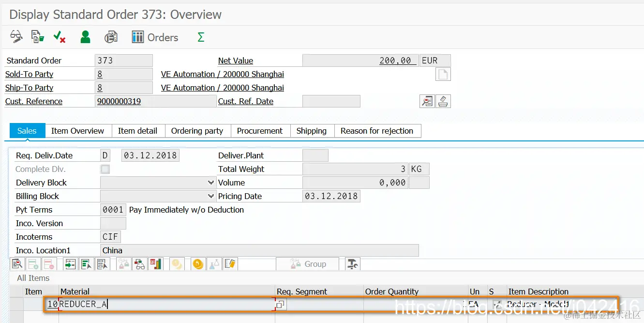Image resolution: width=644 pixels, height=323 pixels.
Task: Click the checkmark and red X status icon
Action: pos(60,37)
